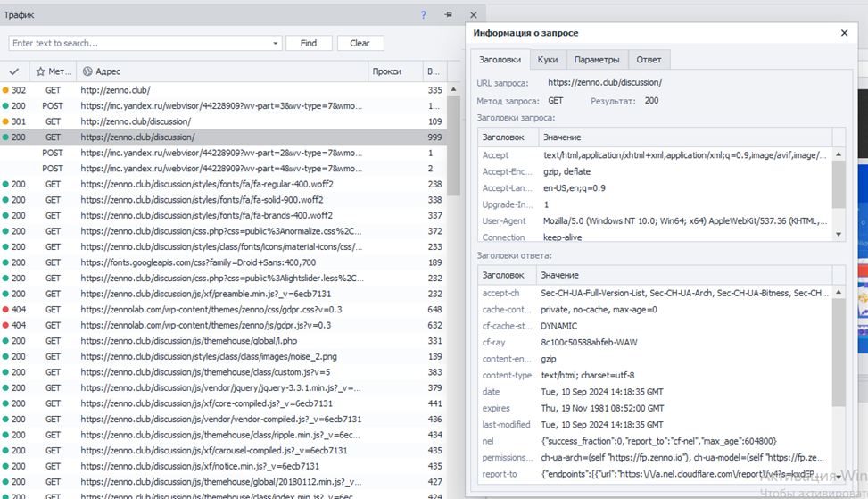The width and height of the screenshot is (868, 499).
Task: Click red status dot of gdpr.css request
Action: pos(6,310)
